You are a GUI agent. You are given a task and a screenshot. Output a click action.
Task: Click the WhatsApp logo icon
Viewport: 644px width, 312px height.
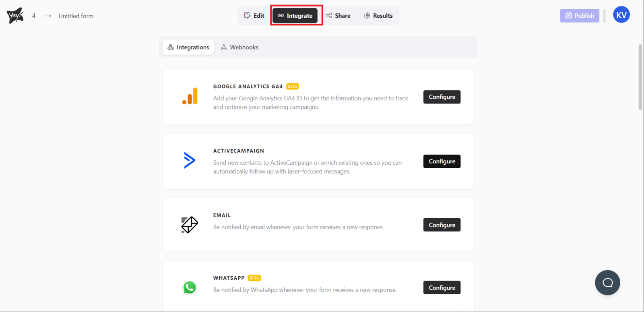point(190,287)
